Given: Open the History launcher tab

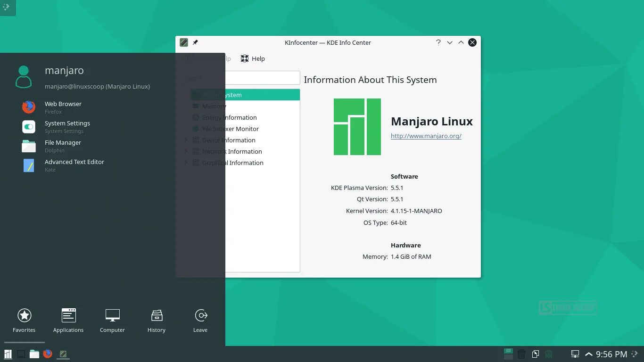Looking at the screenshot, I should click(x=157, y=321).
